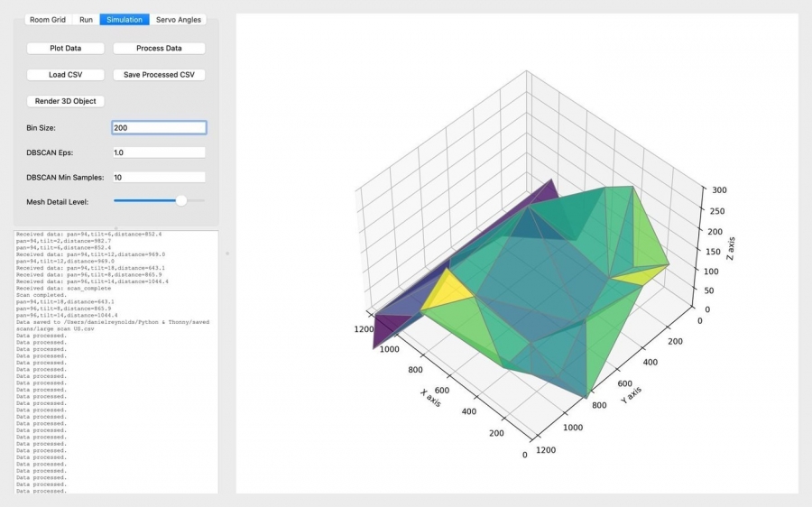Click the 'Mesh Detail Level:' label
812x507 pixels.
click(58, 202)
